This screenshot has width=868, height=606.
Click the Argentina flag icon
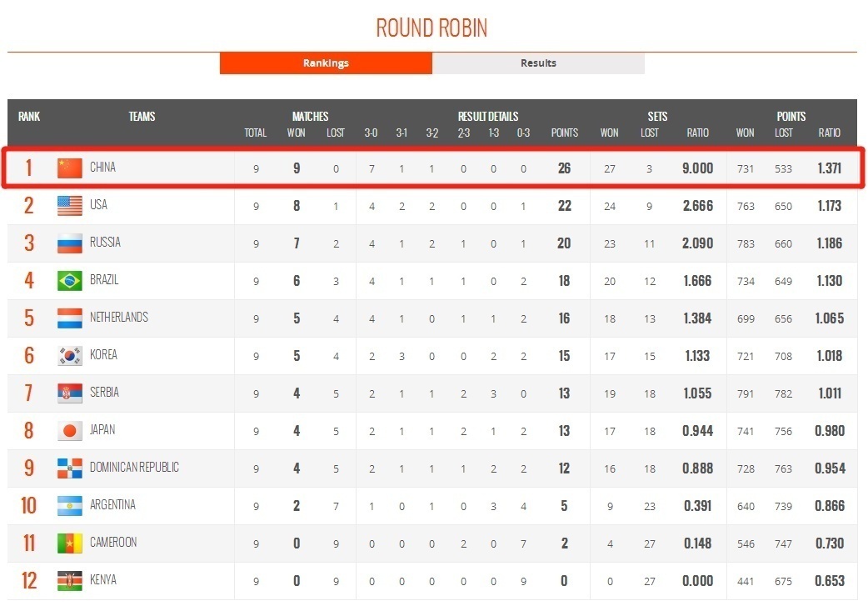click(70, 506)
